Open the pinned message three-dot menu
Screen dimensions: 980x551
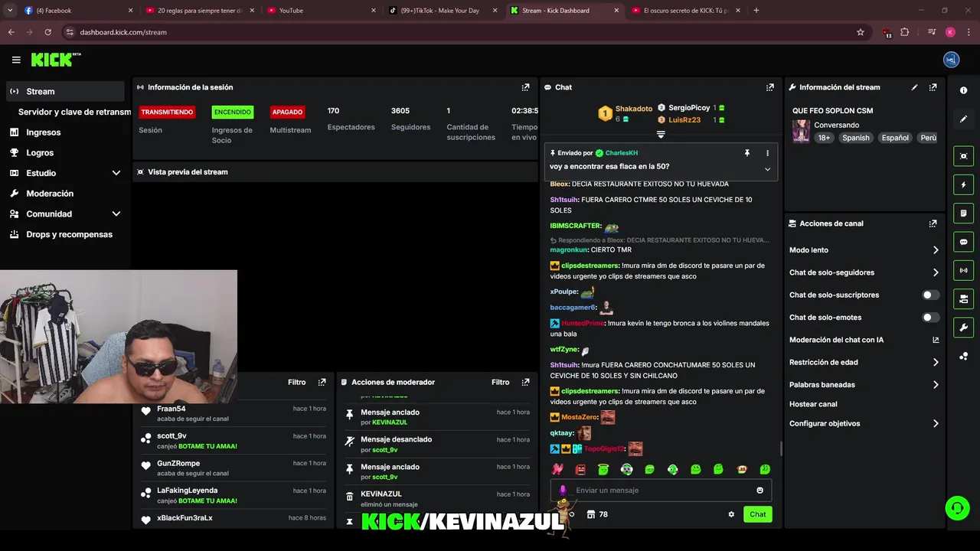point(767,153)
